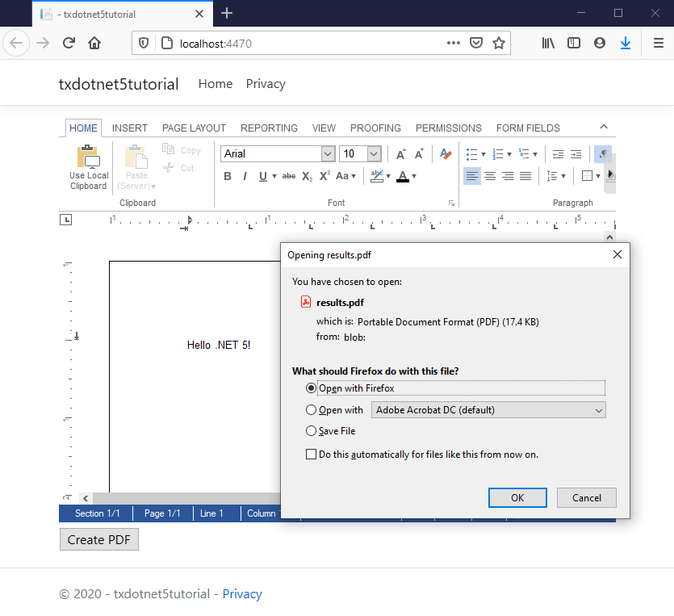Apply black font color swatch
Screen dimensions: 674x616
click(403, 176)
